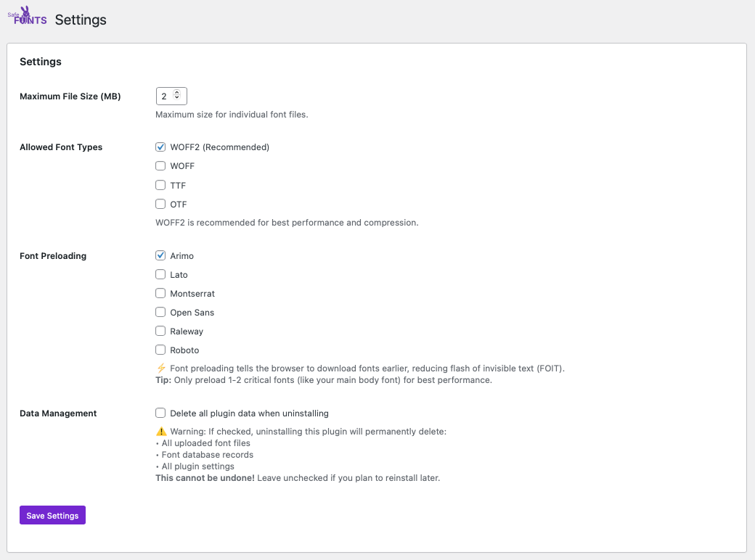Uncheck WOFF2 (Recommended) font type
The width and height of the screenshot is (755, 560).
click(x=160, y=147)
